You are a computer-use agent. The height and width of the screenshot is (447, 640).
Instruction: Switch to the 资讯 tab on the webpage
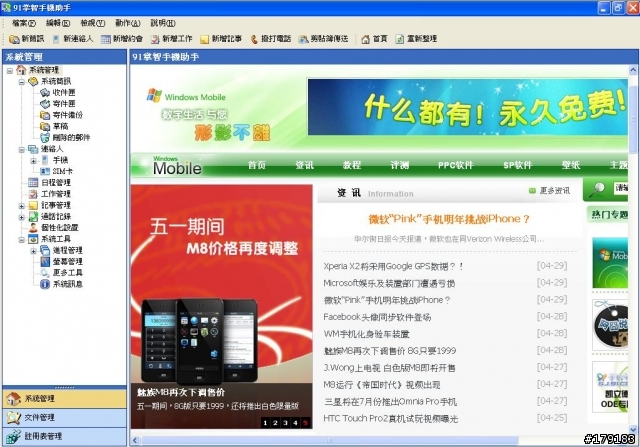click(304, 165)
